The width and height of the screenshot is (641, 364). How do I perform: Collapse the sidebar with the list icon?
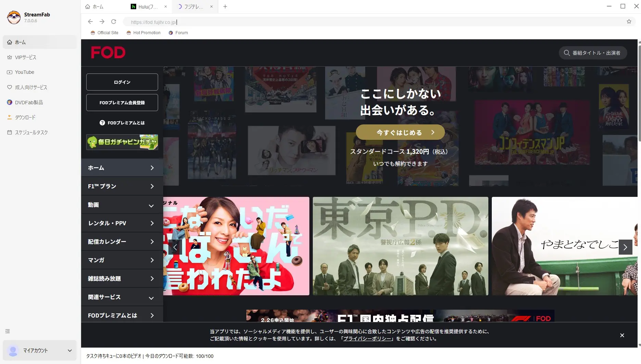(8, 331)
